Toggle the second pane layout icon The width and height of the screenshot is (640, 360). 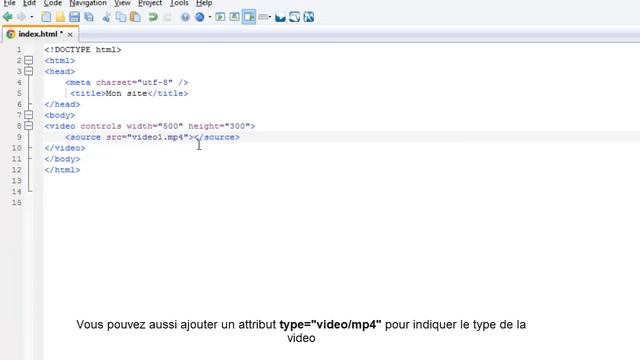234,17
